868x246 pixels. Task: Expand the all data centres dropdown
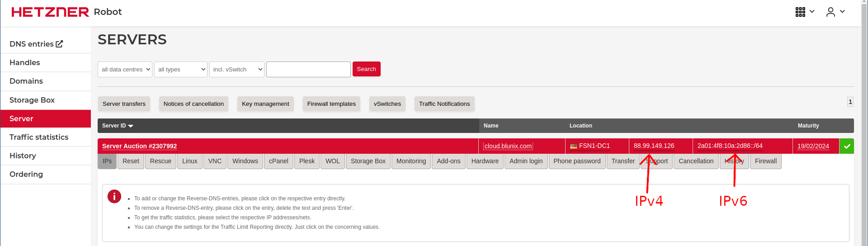125,69
